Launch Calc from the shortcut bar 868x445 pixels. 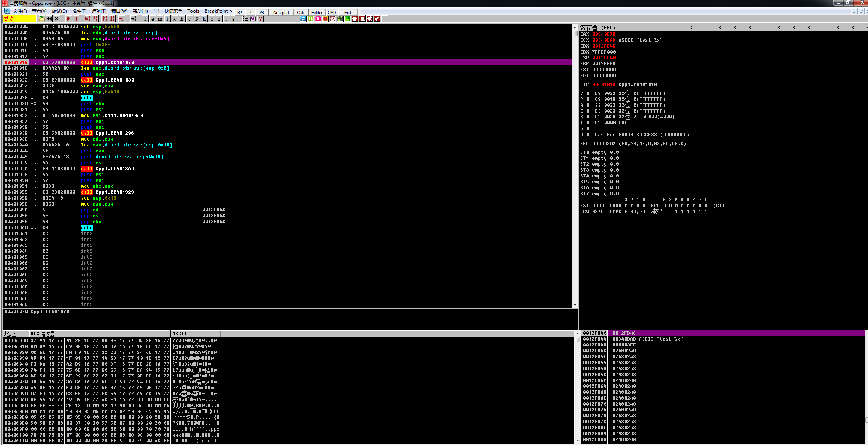point(301,12)
